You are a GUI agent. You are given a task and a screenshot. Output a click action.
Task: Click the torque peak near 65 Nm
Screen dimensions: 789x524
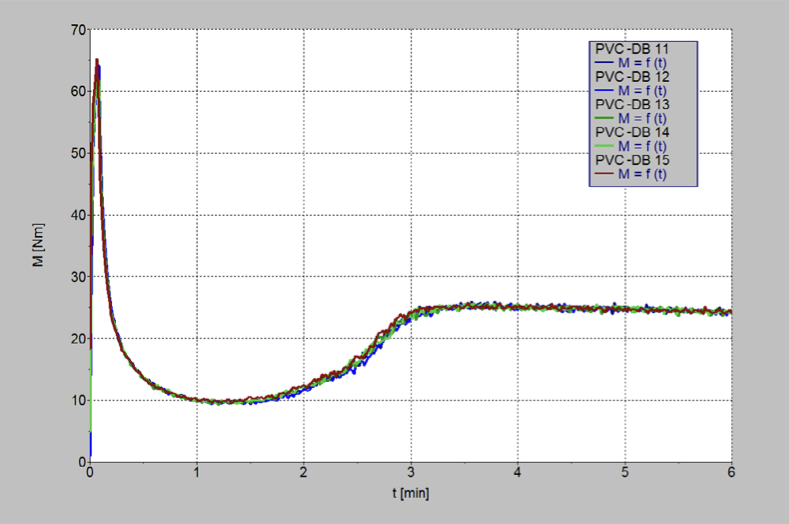click(x=97, y=61)
